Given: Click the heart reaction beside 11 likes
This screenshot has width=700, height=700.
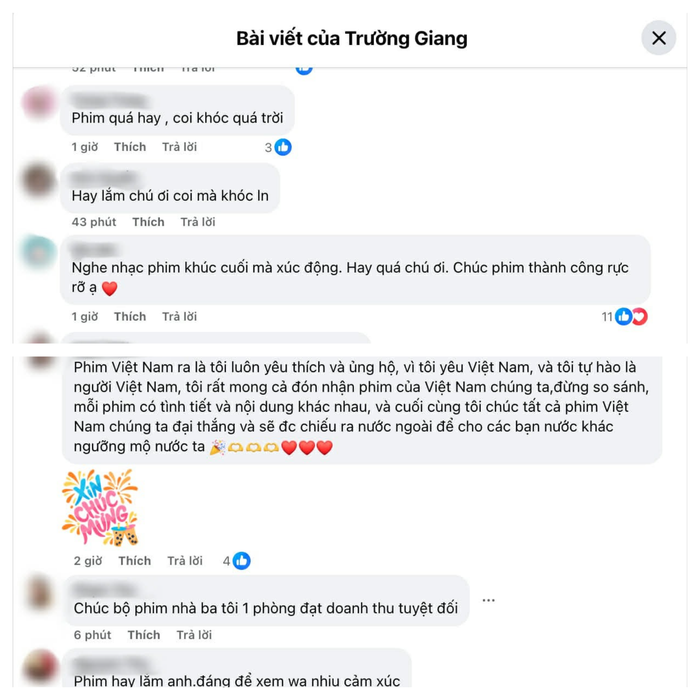Looking at the screenshot, I should (x=640, y=317).
